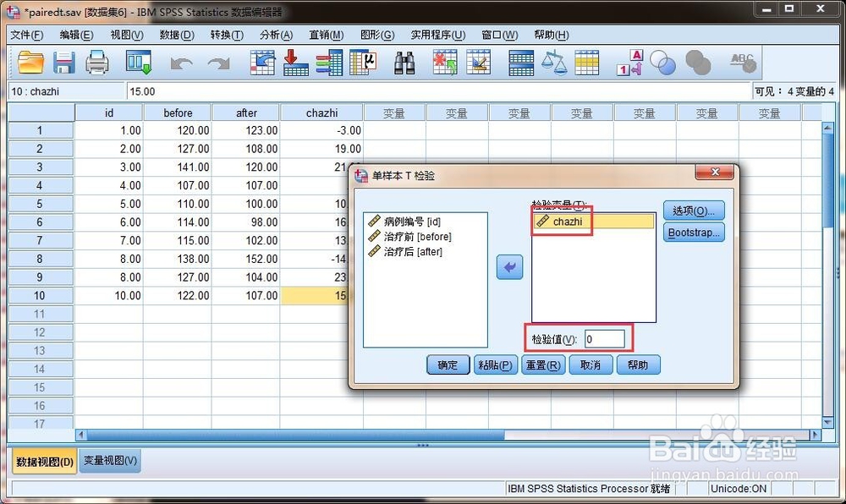Image resolution: width=846 pixels, height=504 pixels.
Task: Click the Select cases icon
Action: [587, 63]
